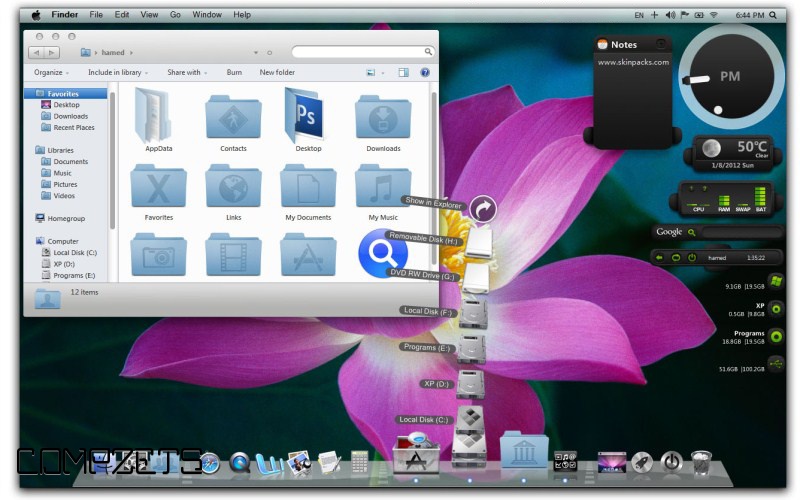Click the weather widget showing 50°C

point(733,153)
